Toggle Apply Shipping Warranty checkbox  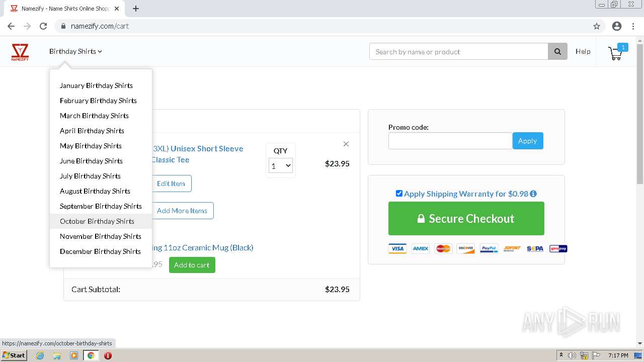coord(399,194)
